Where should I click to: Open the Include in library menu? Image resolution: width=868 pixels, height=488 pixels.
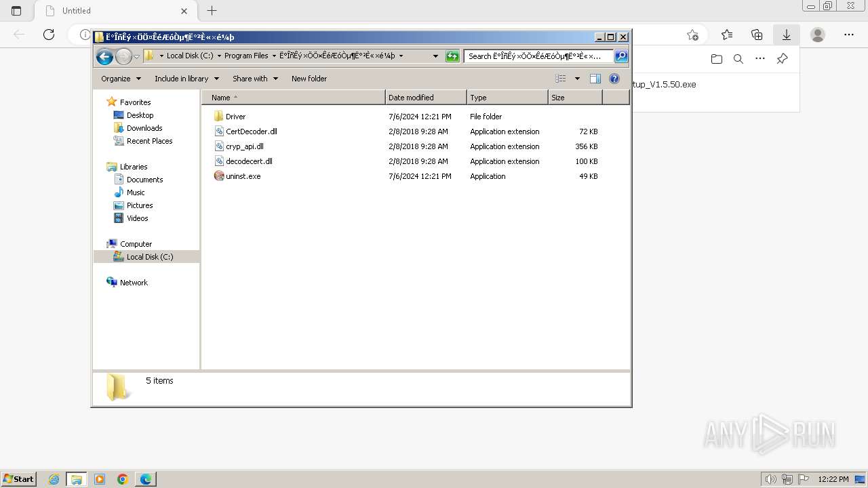[x=186, y=79]
